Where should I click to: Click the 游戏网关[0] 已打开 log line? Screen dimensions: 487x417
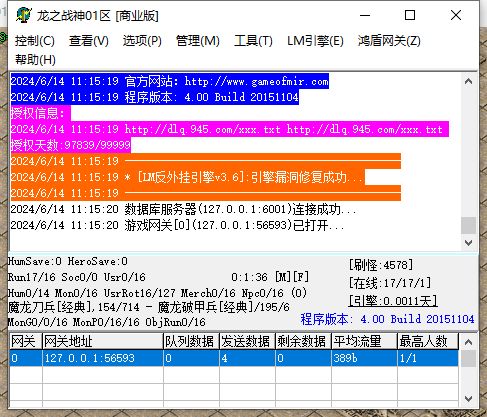(x=177, y=225)
